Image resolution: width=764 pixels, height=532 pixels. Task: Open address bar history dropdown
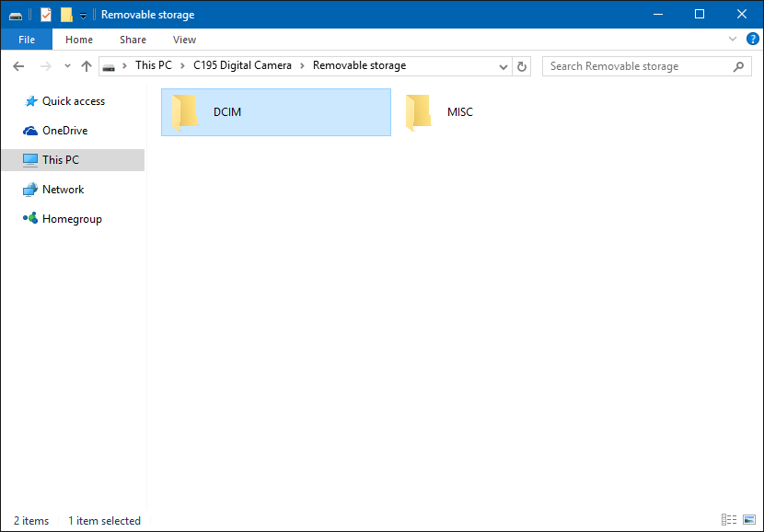click(504, 67)
